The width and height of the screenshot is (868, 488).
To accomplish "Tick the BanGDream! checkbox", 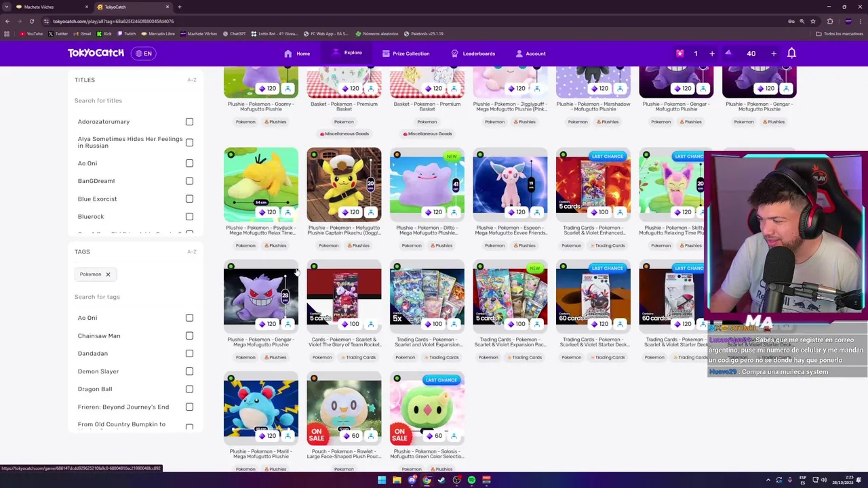I will [x=189, y=181].
